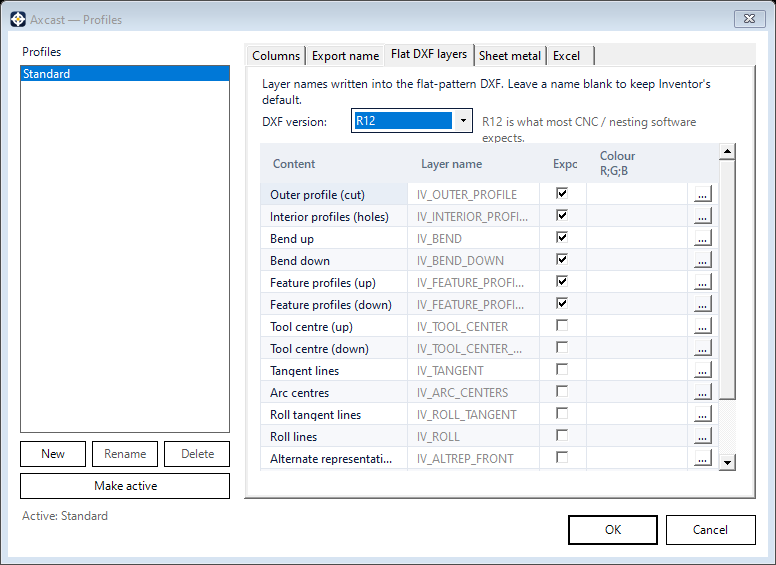Image resolution: width=776 pixels, height=565 pixels.
Task: Select the Standard profile in list
Action: pos(125,74)
